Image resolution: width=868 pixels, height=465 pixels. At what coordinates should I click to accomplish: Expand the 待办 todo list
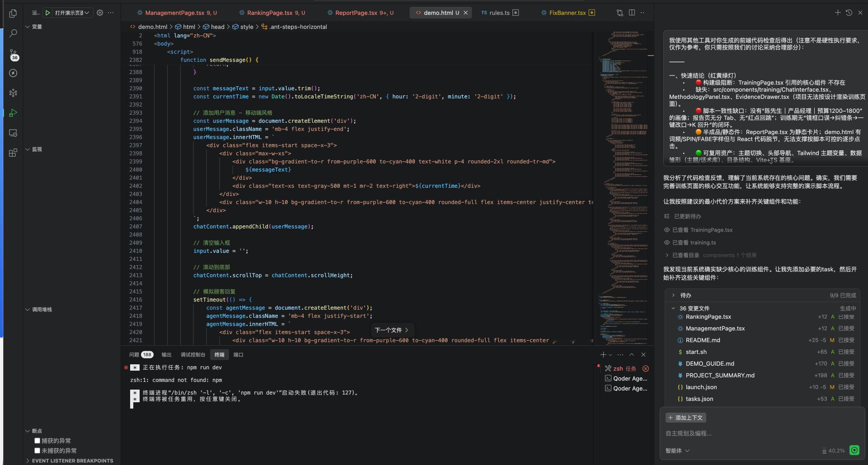(x=673, y=295)
